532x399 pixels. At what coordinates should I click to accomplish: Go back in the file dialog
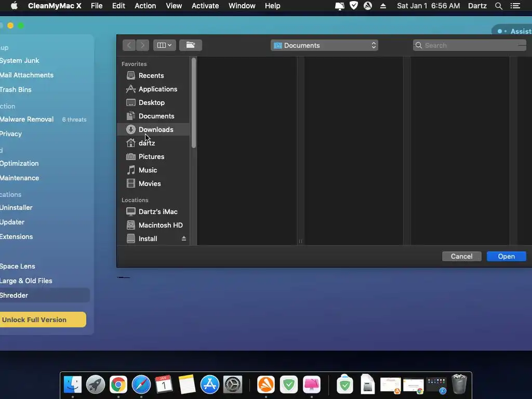point(129,45)
